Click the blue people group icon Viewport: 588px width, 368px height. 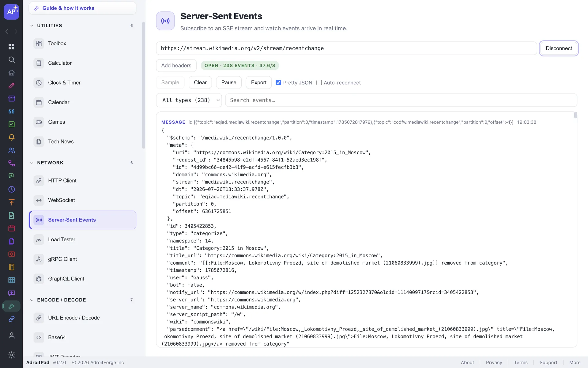pos(11,150)
